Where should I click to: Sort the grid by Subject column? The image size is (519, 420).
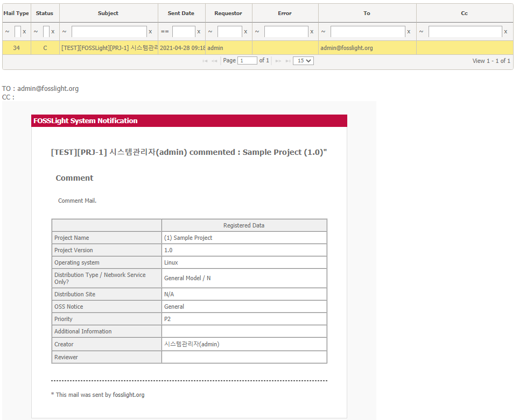(x=108, y=13)
